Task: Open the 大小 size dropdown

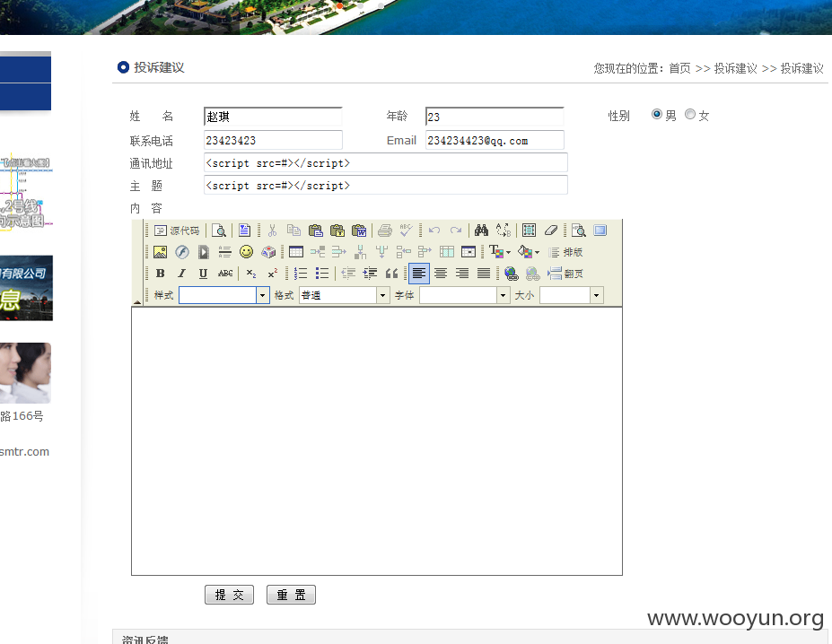Action: (x=597, y=295)
